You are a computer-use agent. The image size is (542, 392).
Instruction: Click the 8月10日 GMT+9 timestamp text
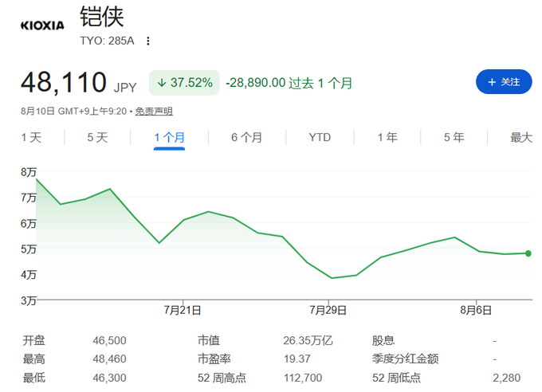73,112
